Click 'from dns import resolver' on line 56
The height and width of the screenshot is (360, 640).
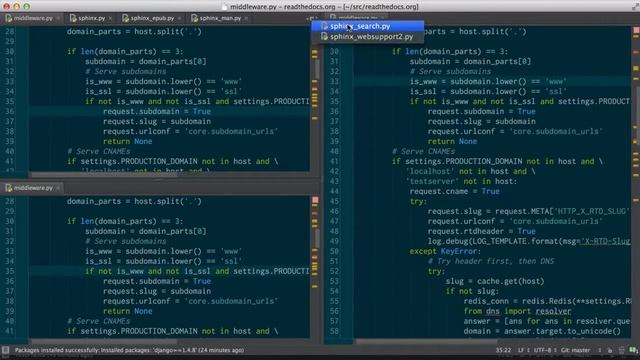517,311
